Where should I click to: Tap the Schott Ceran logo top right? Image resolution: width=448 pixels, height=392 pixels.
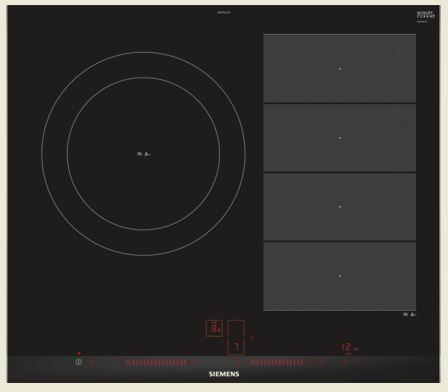(426, 16)
